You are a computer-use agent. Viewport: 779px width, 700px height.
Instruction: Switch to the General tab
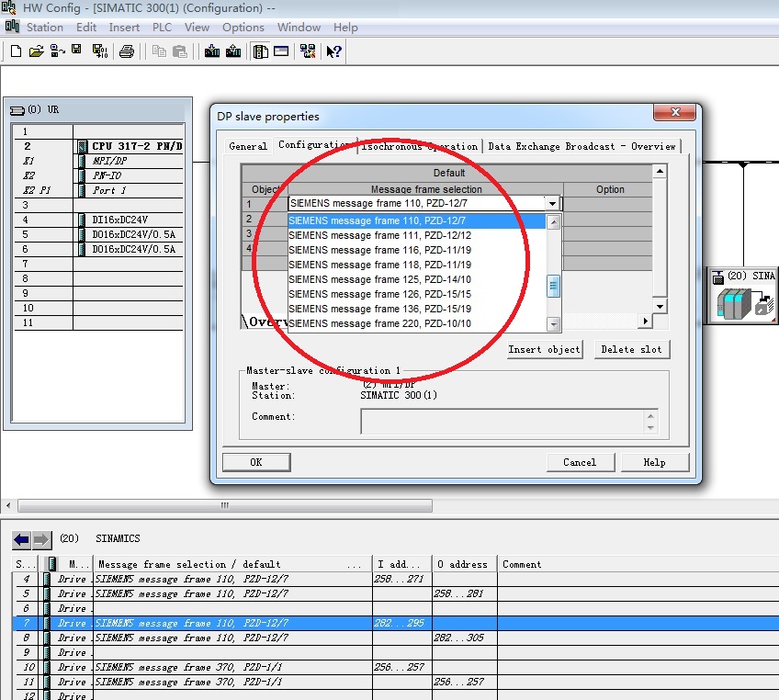(x=248, y=147)
